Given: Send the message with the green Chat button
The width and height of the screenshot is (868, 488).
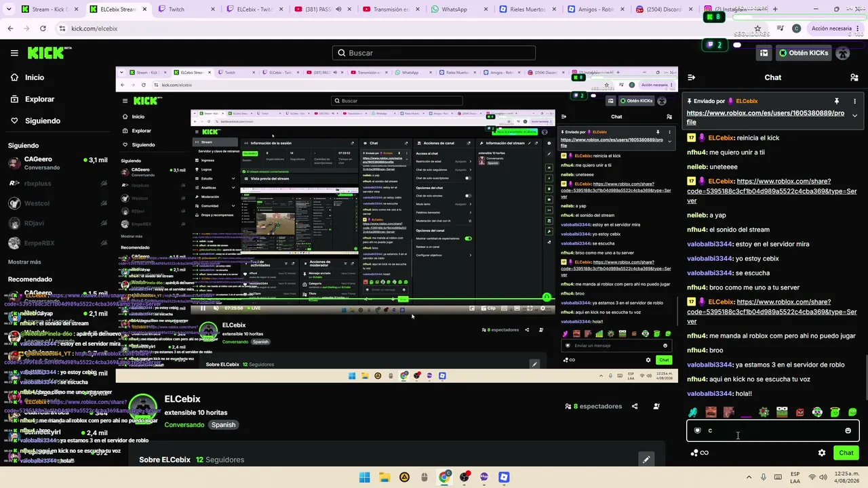Looking at the screenshot, I should click(x=846, y=453).
